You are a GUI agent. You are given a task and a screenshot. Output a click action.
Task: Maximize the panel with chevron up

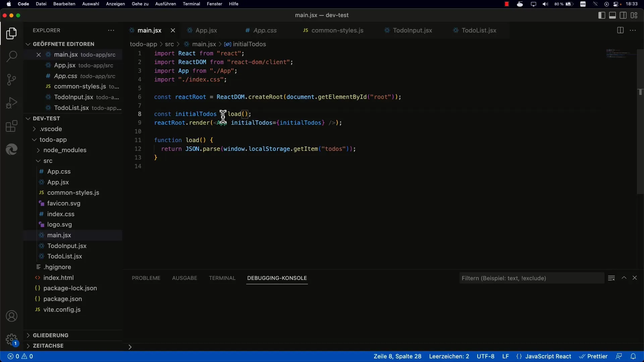pos(624,278)
